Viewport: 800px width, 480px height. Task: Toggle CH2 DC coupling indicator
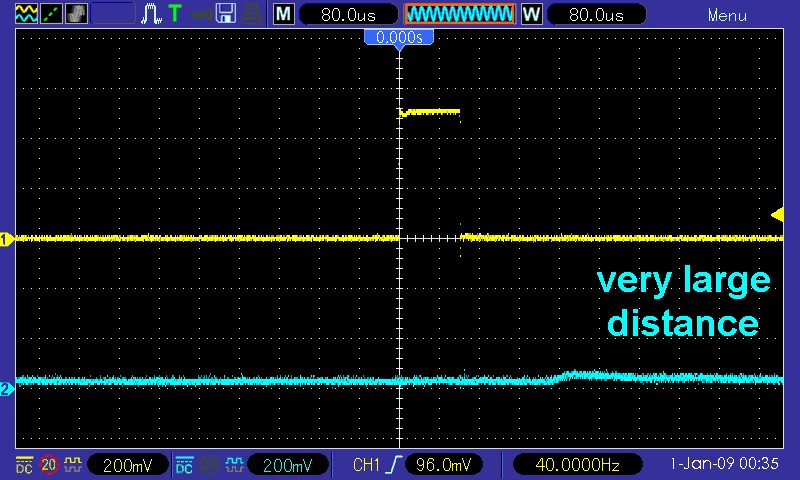(184, 465)
